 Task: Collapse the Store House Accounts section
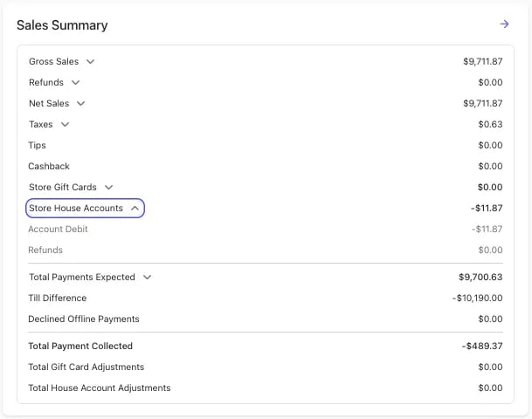coord(85,208)
